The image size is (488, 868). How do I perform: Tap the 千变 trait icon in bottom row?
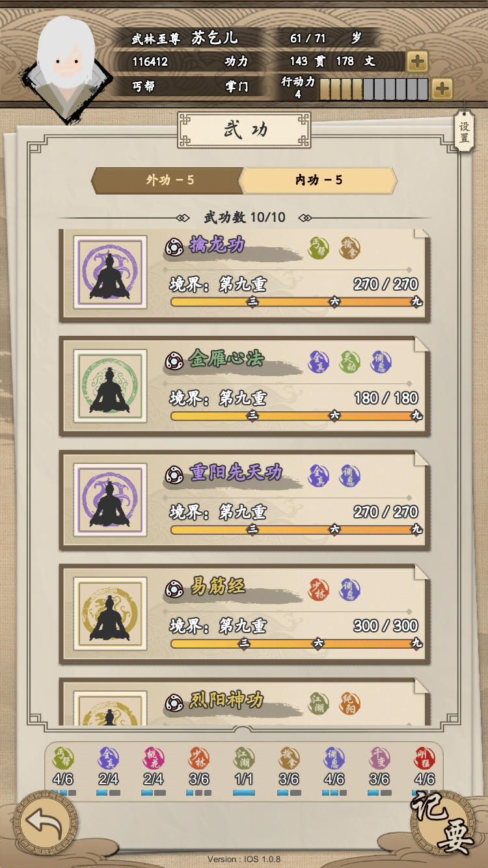tap(379, 758)
